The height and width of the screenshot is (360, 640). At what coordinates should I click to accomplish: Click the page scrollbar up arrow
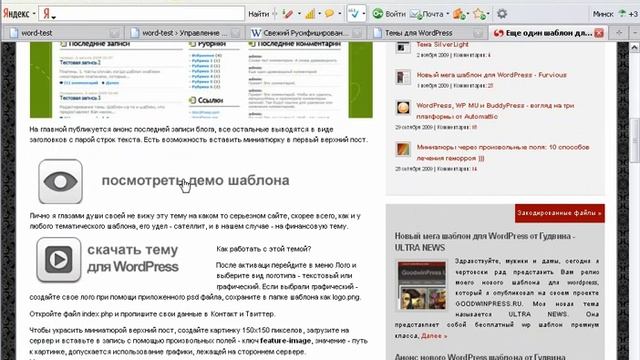634,48
